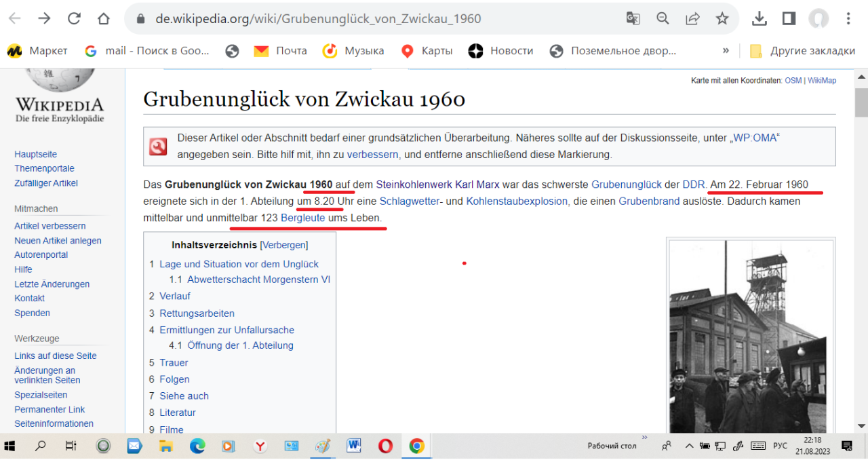The height and width of the screenshot is (460, 868).
Task: Open the Chrome profile avatar
Action: pyautogui.click(x=818, y=18)
